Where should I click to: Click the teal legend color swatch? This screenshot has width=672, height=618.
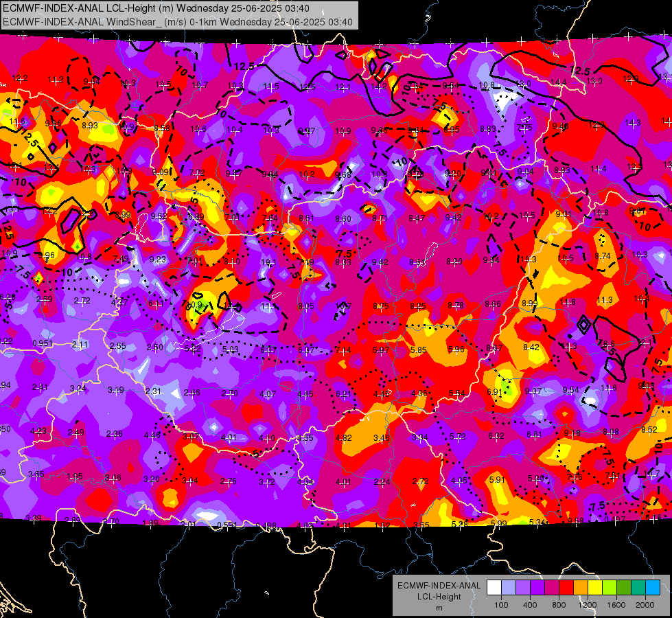638,587
